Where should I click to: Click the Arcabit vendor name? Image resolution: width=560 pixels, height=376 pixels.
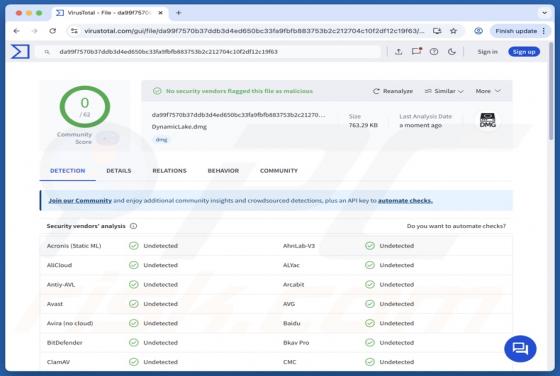[x=293, y=285]
